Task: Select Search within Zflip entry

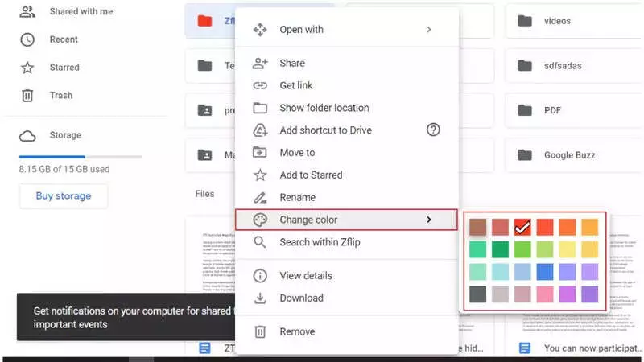Action: pos(347,242)
